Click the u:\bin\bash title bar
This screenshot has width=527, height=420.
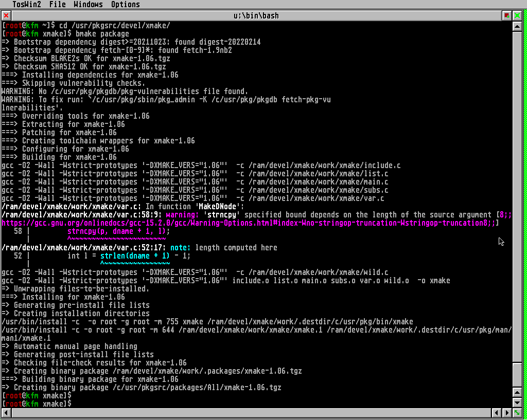[256, 15]
